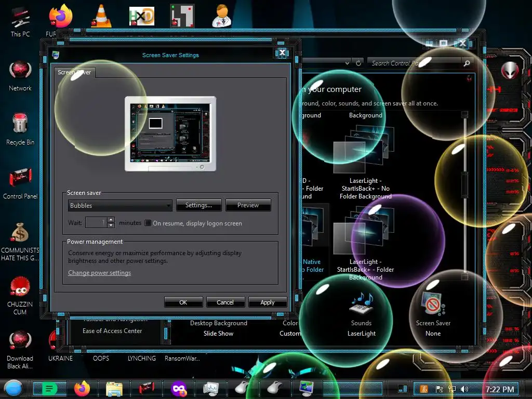
Task: Click the refresh icon in Control Panel
Action: (x=358, y=63)
